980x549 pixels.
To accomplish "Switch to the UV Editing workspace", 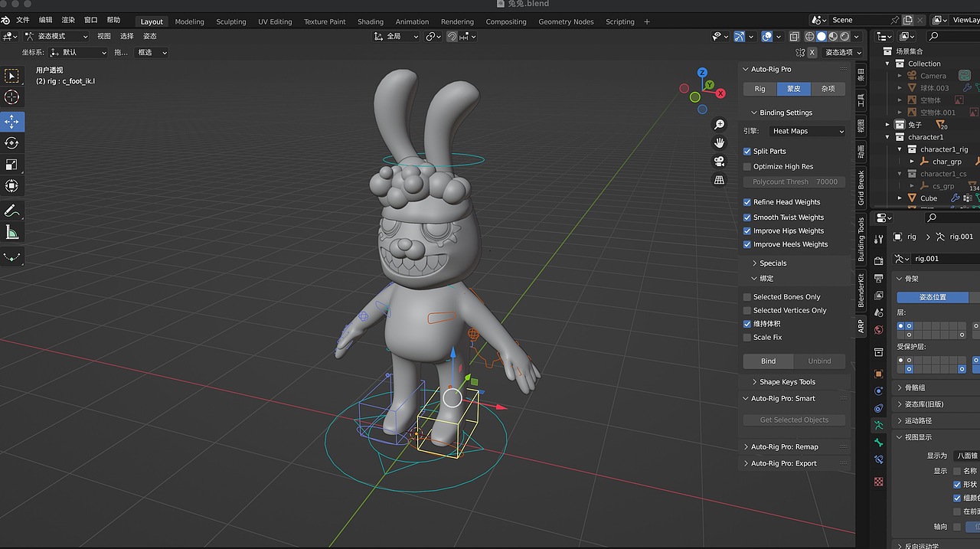I will tap(275, 21).
